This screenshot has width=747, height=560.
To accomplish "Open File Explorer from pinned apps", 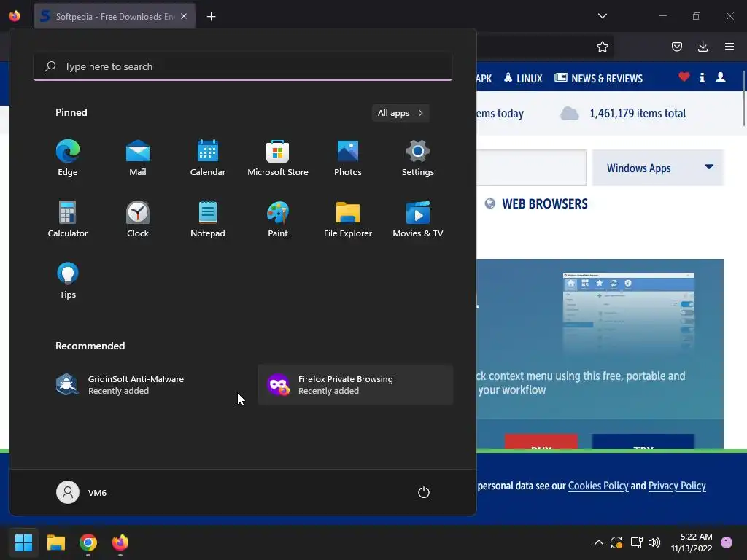I will (348, 219).
